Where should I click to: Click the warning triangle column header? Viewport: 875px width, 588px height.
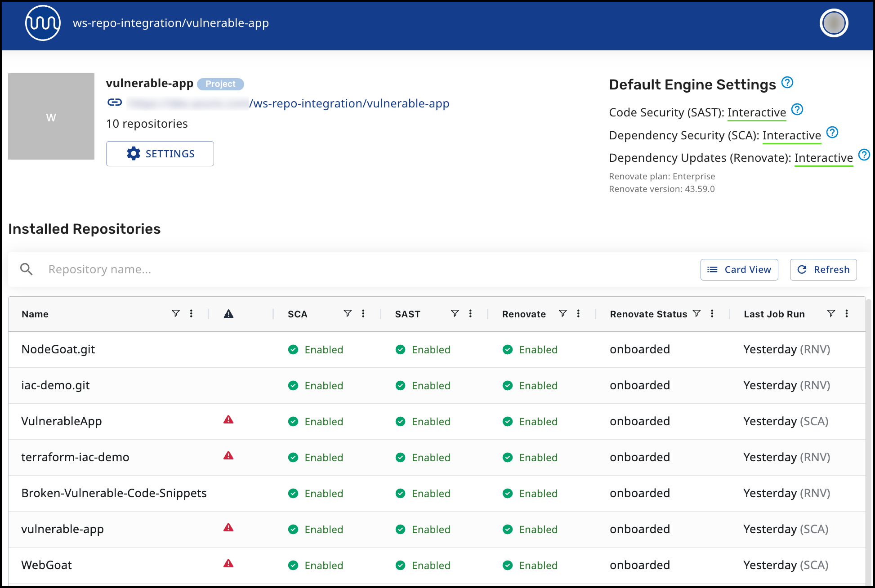228,314
